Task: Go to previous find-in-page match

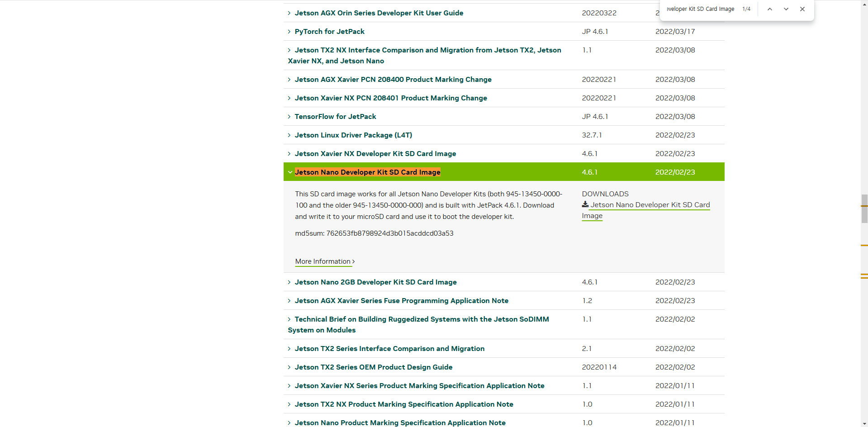Action: pyautogui.click(x=769, y=9)
